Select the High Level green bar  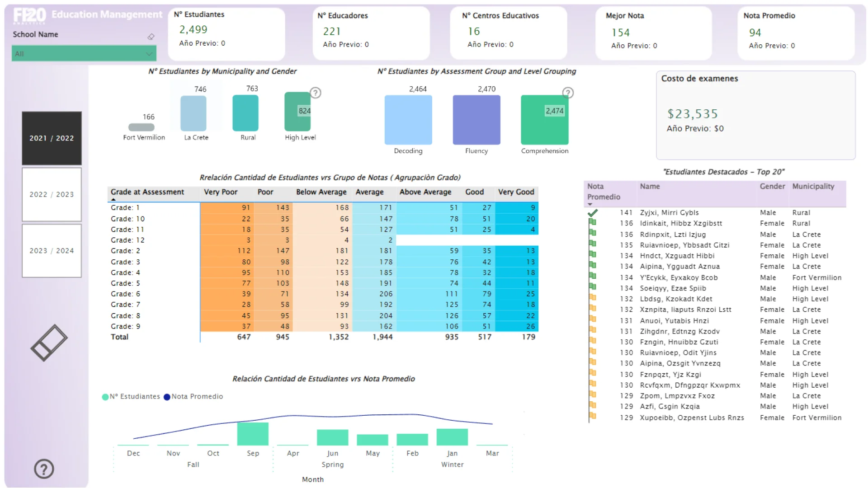tap(297, 112)
